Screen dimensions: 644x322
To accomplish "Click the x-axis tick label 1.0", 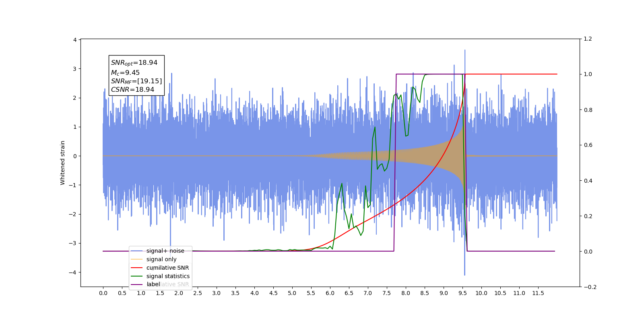I will (141, 293).
